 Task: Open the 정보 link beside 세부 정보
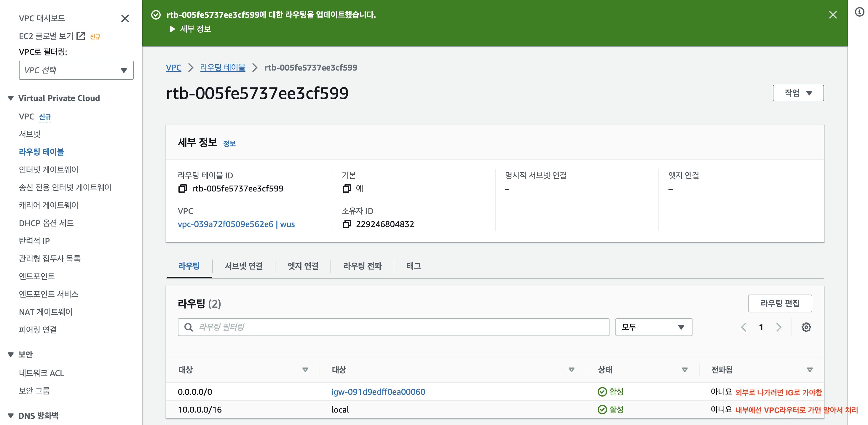[x=229, y=143]
